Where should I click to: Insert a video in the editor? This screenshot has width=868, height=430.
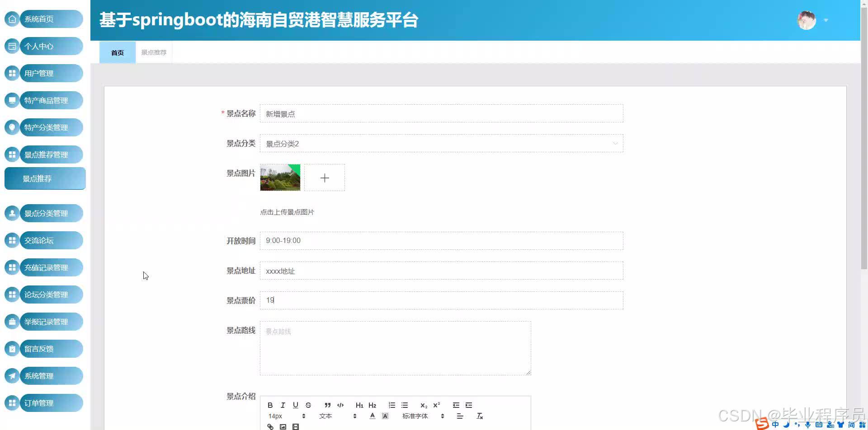pyautogui.click(x=295, y=426)
